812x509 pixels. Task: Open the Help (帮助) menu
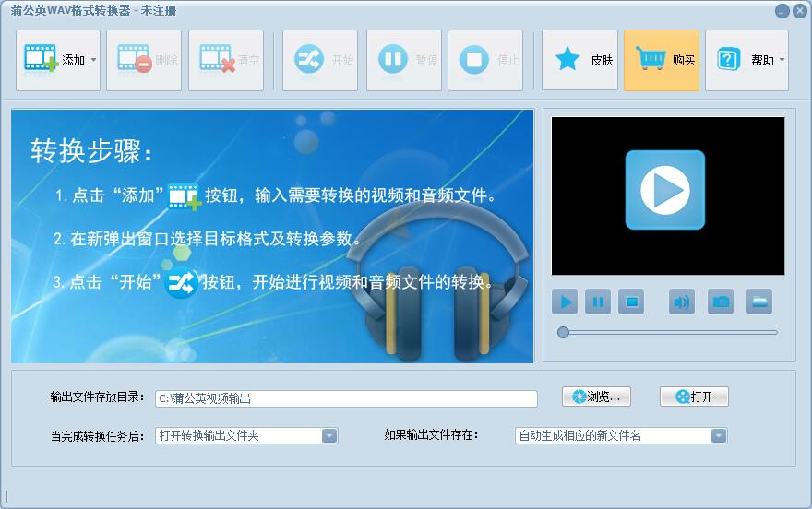coord(746,61)
